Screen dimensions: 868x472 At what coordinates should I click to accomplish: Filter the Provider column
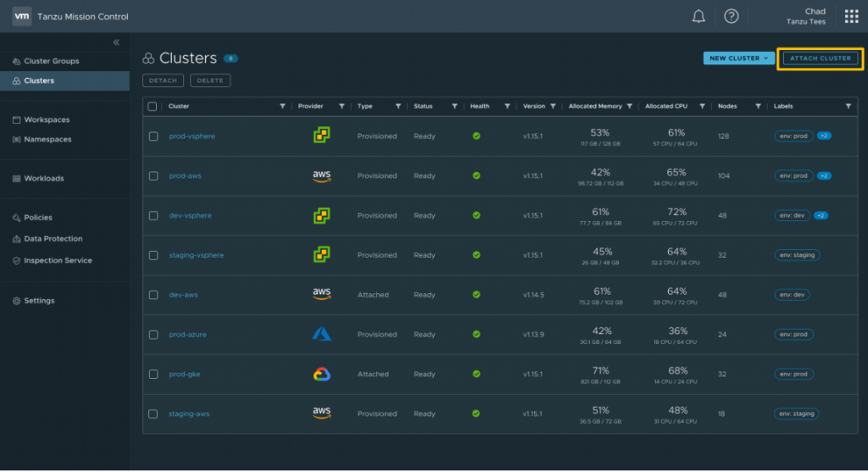342,106
